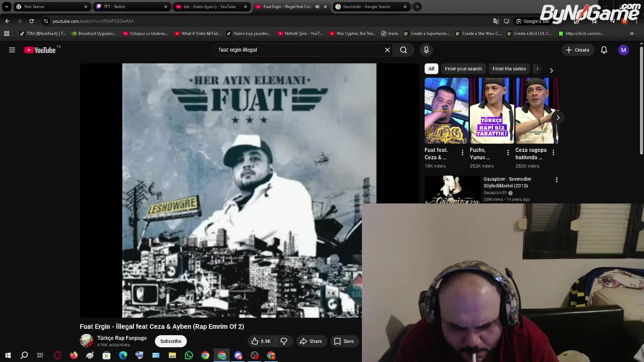Clear the search box with the X
644x362 pixels.
point(387,50)
